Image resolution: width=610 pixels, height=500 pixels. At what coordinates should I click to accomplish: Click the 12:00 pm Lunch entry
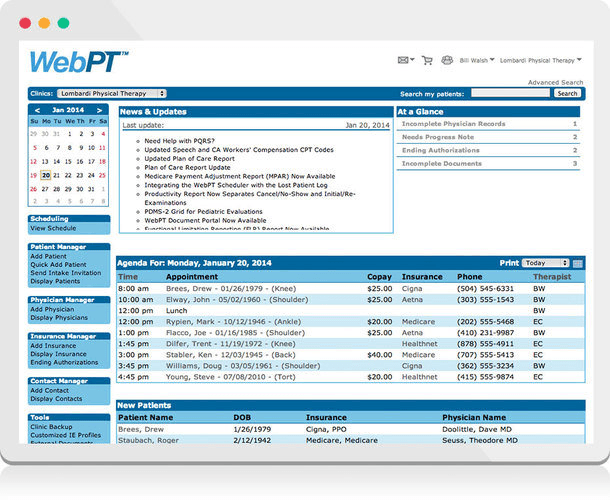(x=177, y=311)
